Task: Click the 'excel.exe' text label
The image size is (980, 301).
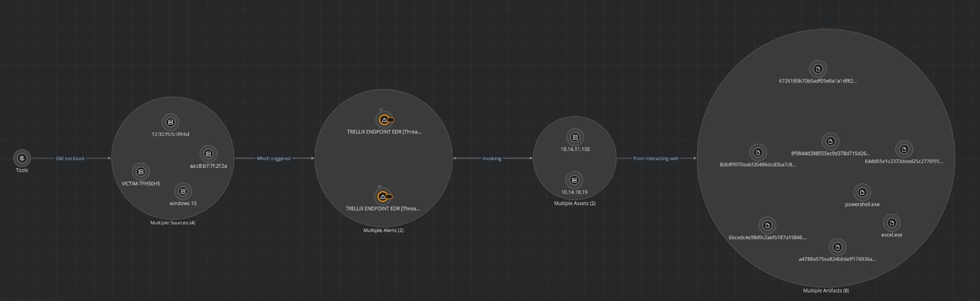Action: click(892, 235)
